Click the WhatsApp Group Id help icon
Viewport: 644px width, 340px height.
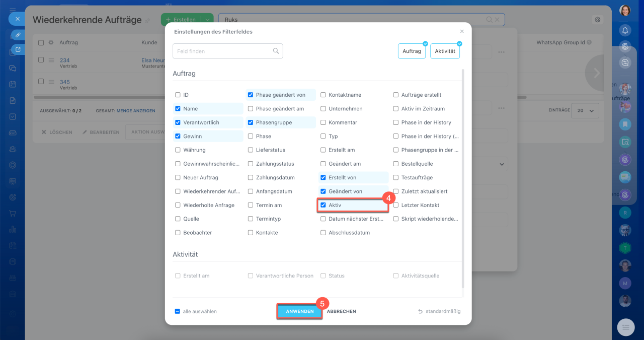pos(589,43)
